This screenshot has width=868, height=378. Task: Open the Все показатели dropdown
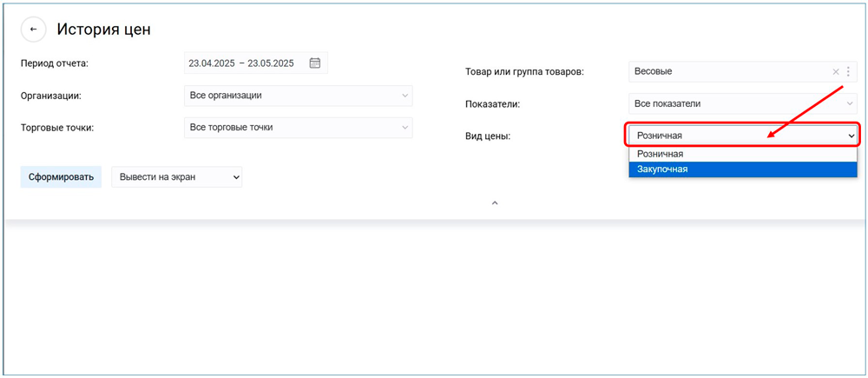[x=742, y=103]
